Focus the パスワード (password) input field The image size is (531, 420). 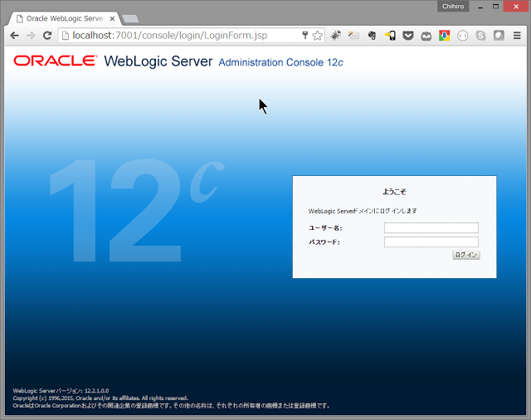[x=431, y=242]
